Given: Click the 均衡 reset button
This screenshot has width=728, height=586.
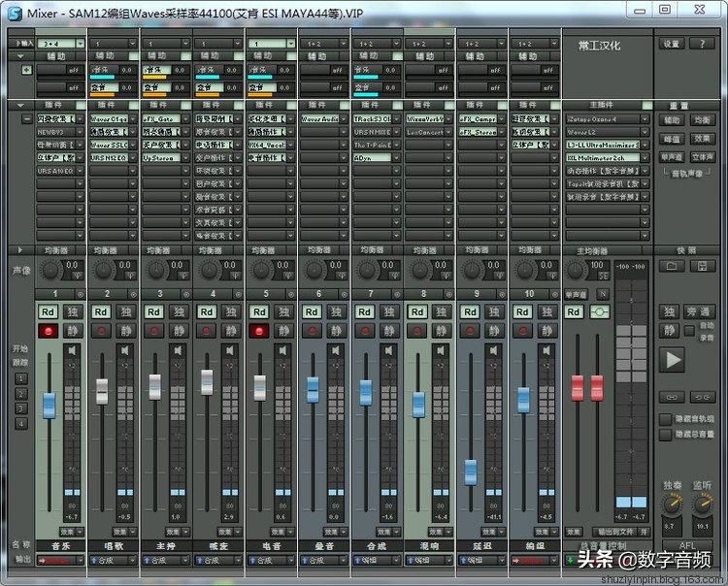Looking at the screenshot, I should click(702, 120).
